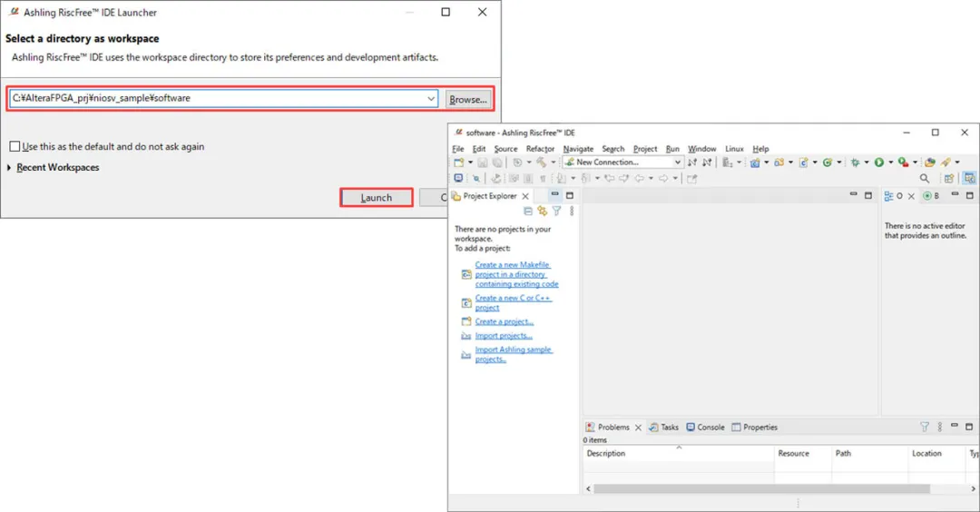Click the Browse... button
The height and width of the screenshot is (512, 980).
click(468, 99)
